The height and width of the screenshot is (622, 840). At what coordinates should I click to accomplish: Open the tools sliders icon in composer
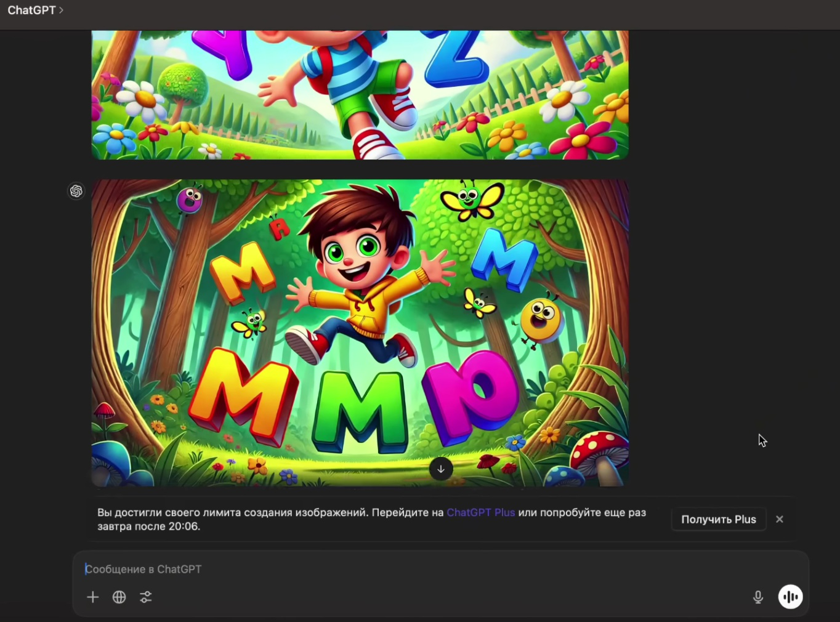(x=146, y=597)
